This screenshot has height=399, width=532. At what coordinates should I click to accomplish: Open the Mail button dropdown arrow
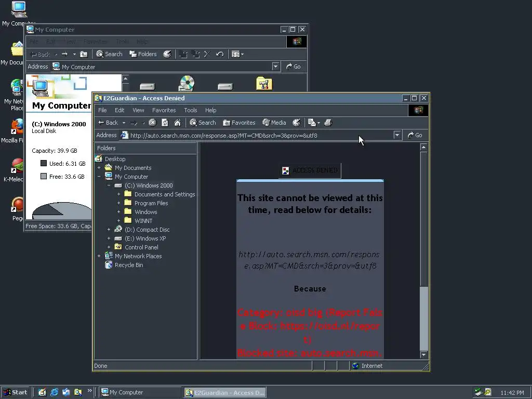[x=319, y=123]
